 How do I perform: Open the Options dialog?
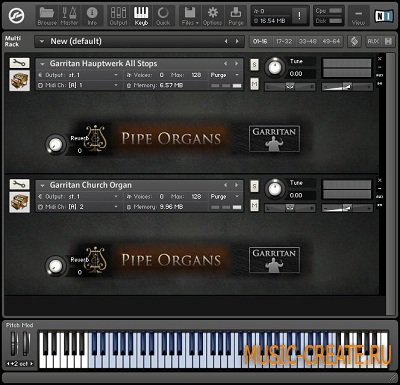[212, 16]
